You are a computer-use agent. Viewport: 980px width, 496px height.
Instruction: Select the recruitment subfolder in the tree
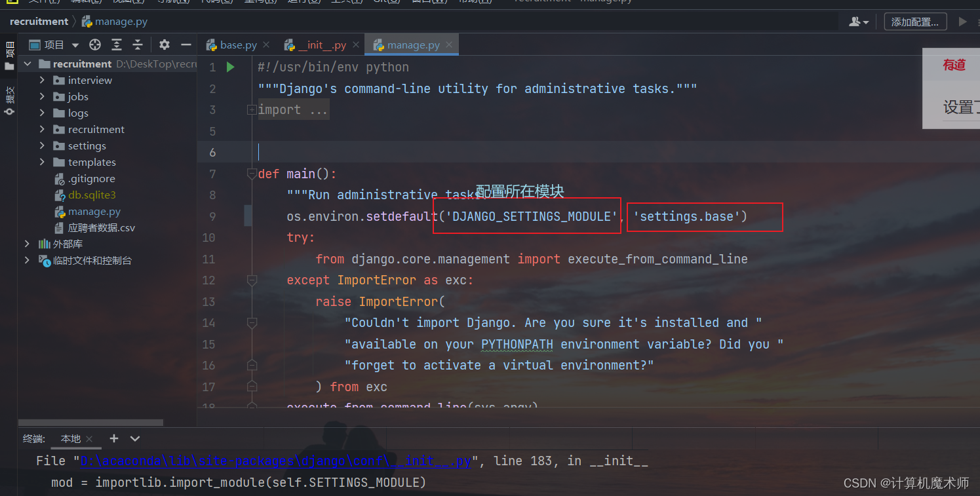(x=96, y=129)
